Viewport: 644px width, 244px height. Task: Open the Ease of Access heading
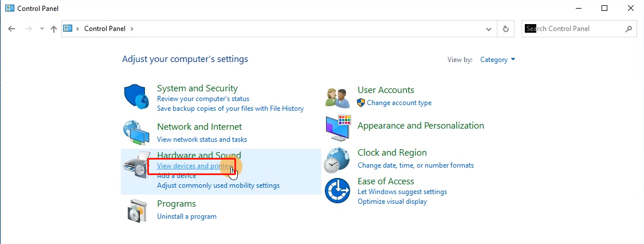[386, 181]
